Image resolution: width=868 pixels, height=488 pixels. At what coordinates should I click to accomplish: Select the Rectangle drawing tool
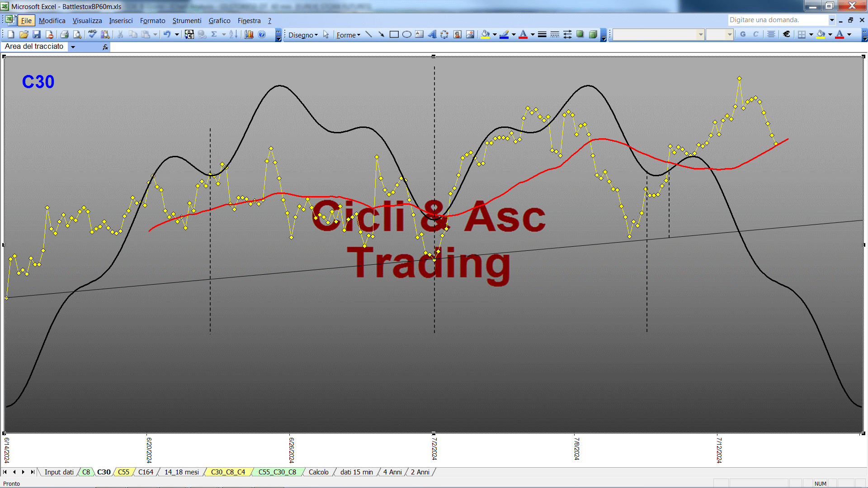click(394, 34)
